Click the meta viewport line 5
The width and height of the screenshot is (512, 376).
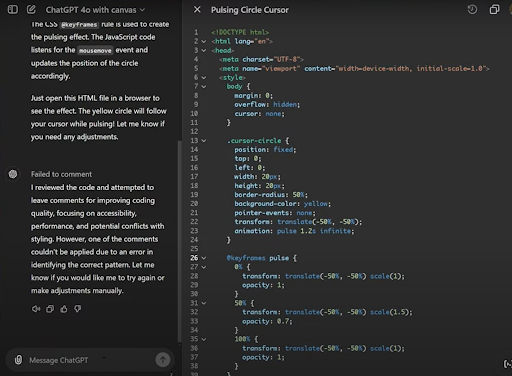[354, 68]
